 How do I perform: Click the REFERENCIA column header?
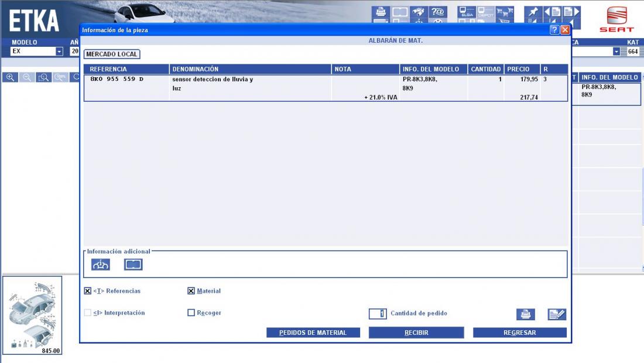[126, 69]
